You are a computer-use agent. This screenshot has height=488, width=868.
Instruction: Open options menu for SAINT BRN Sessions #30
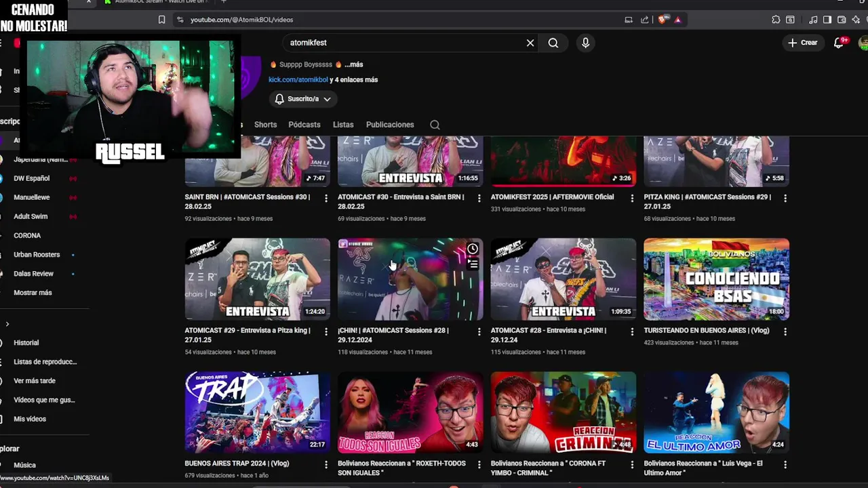point(325,198)
